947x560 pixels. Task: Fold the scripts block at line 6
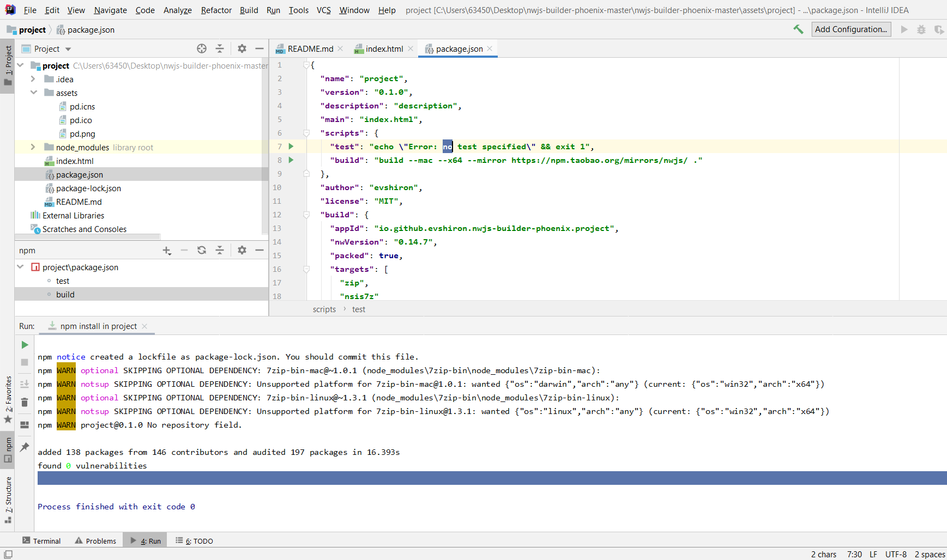(x=306, y=133)
